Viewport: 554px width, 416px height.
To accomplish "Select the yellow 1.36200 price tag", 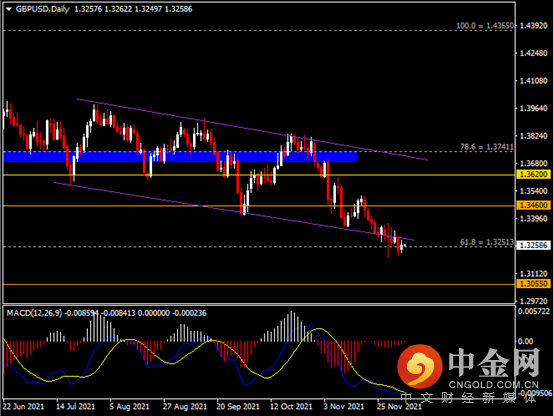I will [x=533, y=174].
